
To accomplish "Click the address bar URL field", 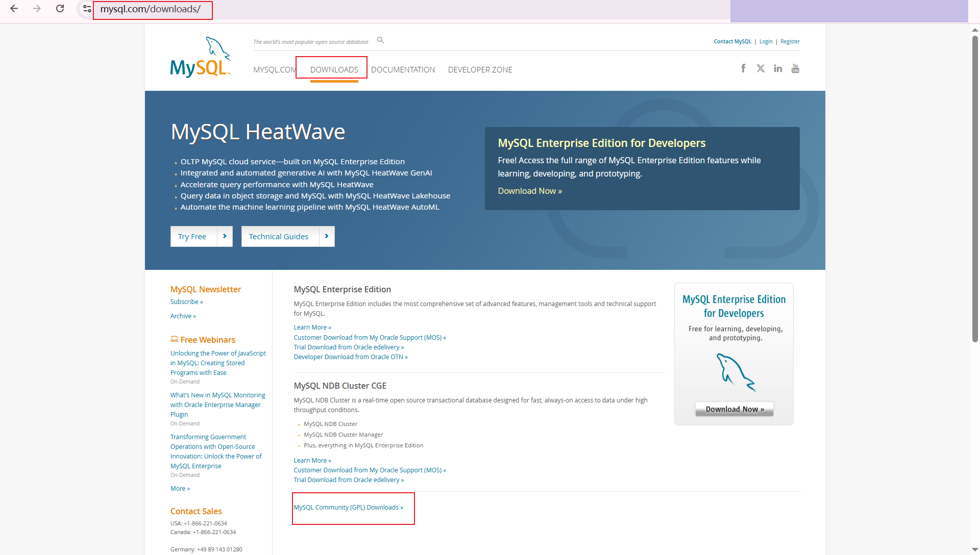I will (150, 9).
